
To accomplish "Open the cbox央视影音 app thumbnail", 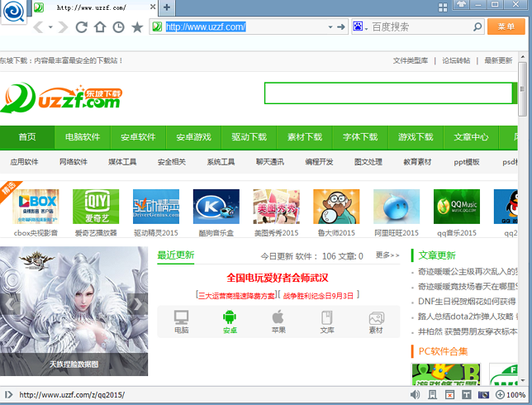I will pyautogui.click(x=36, y=207).
